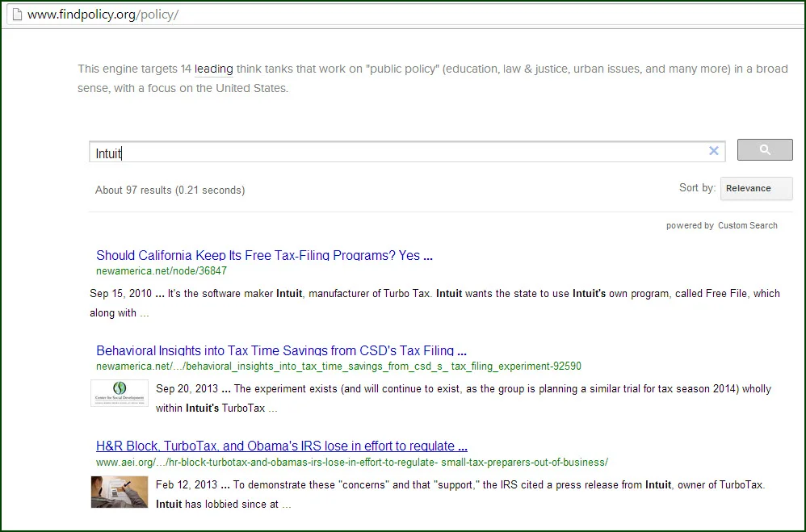Click the page icon in the address bar
Image resolution: width=806 pixels, height=532 pixels.
tap(18, 14)
